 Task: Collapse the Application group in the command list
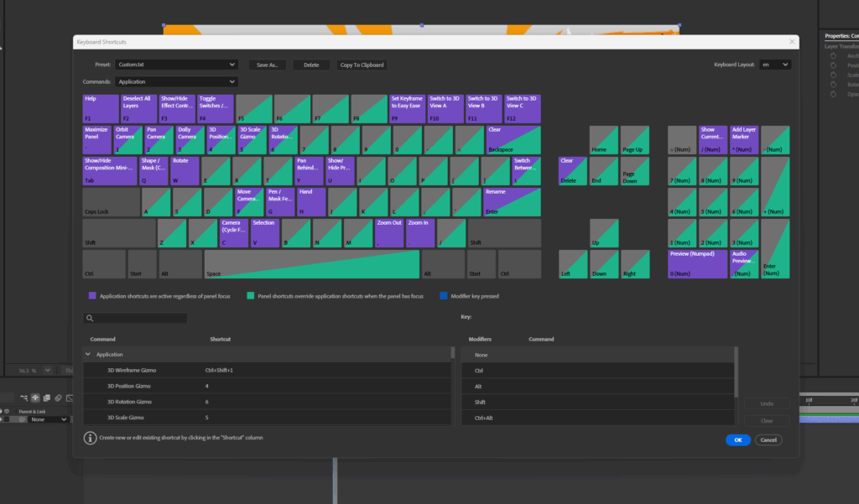88,354
